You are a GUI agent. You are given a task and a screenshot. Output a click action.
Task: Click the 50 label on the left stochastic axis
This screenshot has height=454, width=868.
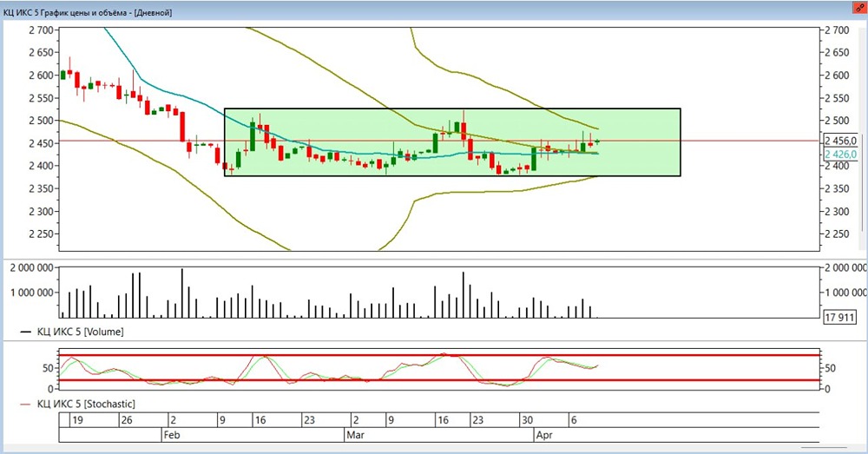48,368
